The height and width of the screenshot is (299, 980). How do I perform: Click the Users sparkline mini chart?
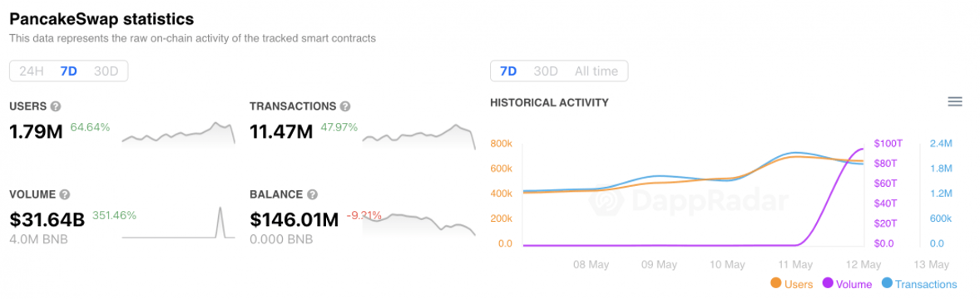(x=178, y=132)
